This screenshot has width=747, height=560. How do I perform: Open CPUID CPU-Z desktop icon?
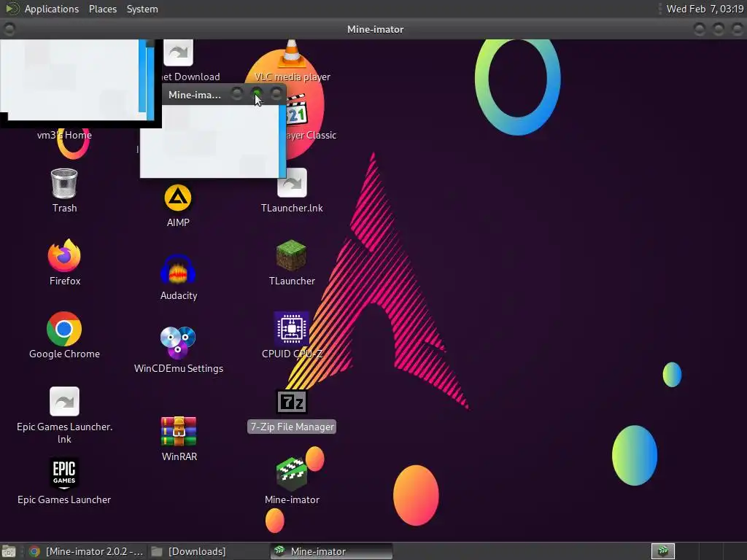click(292, 328)
